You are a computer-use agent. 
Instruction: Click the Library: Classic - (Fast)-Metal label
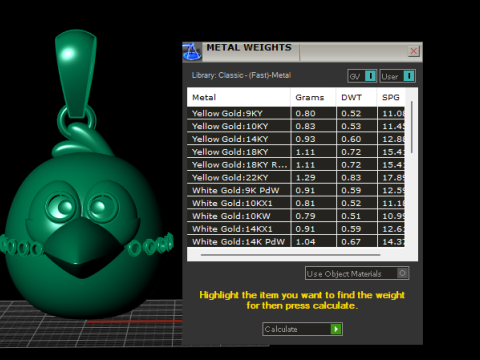click(x=241, y=75)
